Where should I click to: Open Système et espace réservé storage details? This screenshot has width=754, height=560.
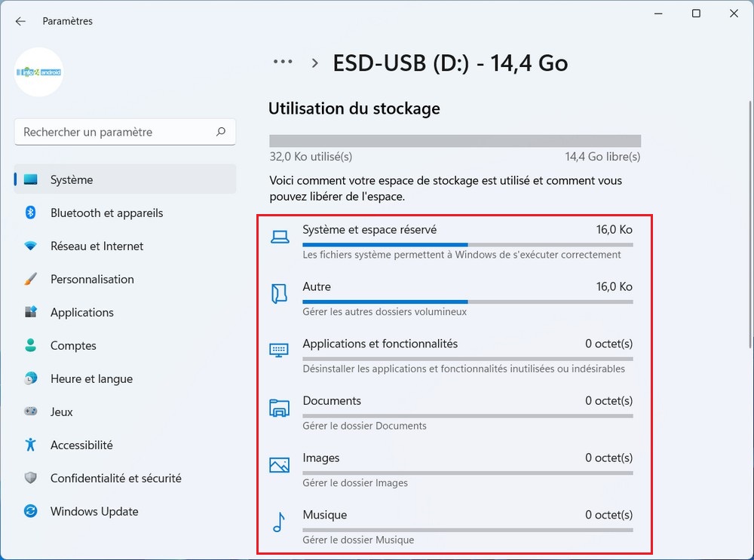click(x=455, y=242)
